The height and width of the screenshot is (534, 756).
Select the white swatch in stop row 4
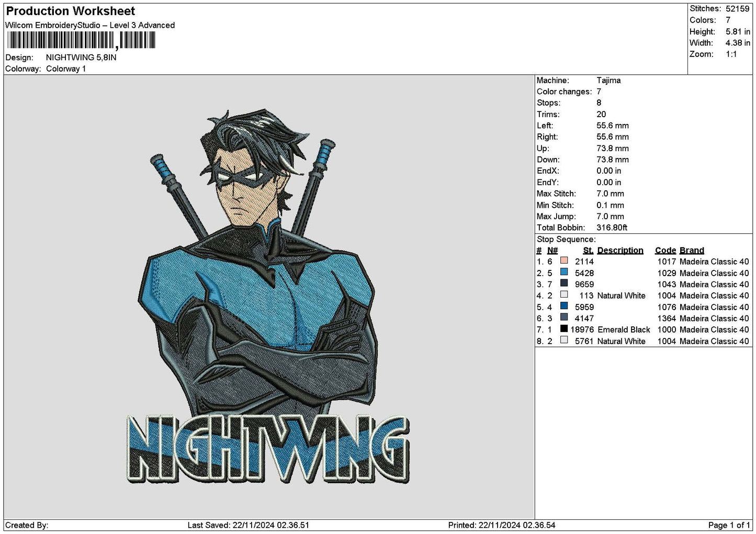point(563,294)
